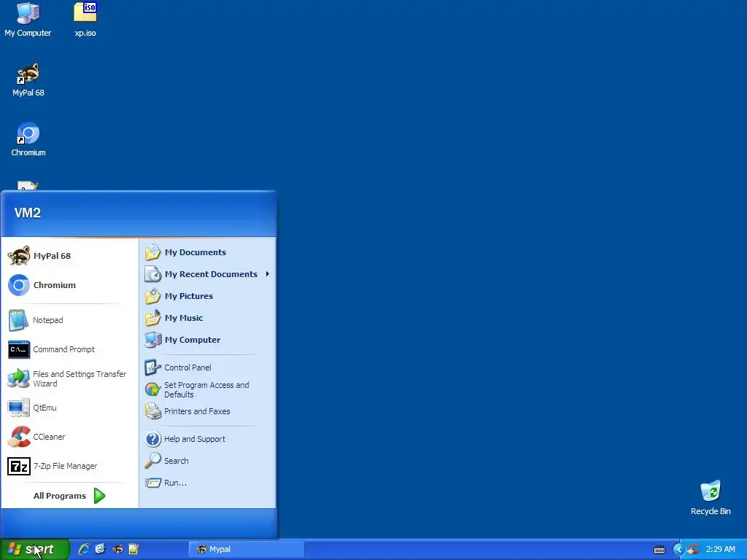Open Help and Support
The height and width of the screenshot is (560, 747).
tap(207, 439)
